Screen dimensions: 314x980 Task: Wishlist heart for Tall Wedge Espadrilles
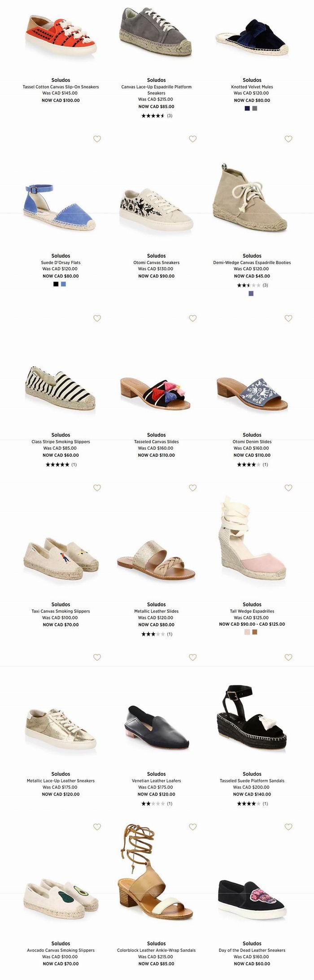[x=288, y=488]
